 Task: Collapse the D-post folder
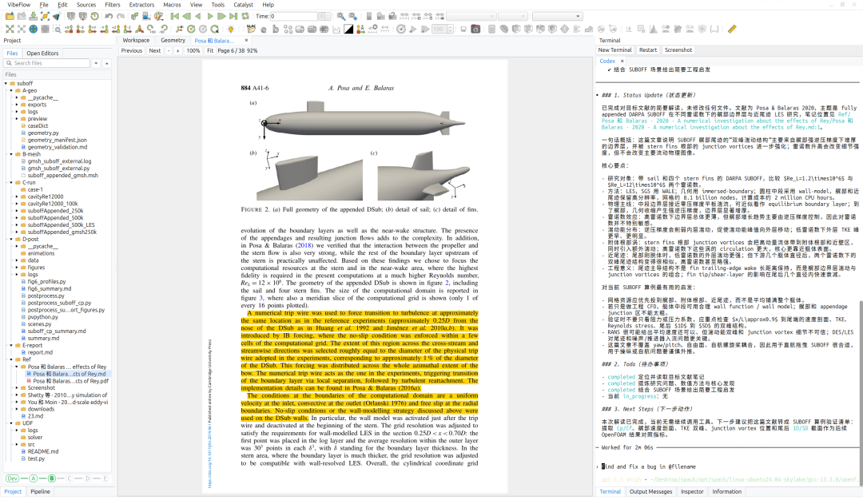coord(11,240)
